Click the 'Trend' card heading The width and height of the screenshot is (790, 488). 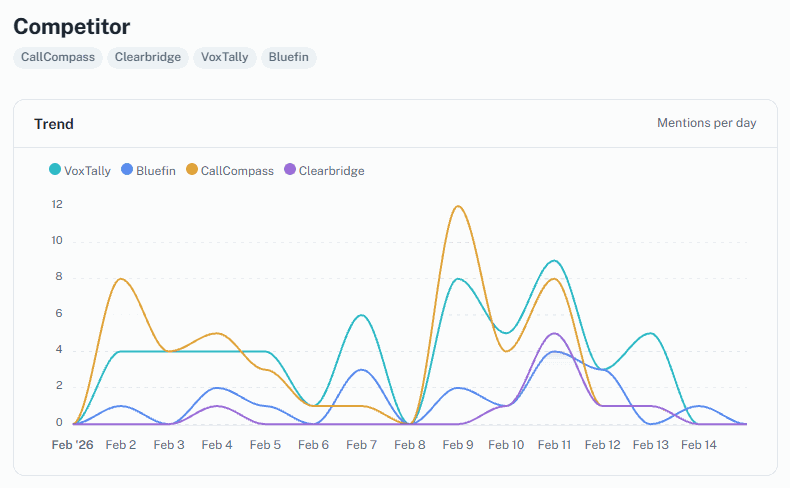pos(54,124)
